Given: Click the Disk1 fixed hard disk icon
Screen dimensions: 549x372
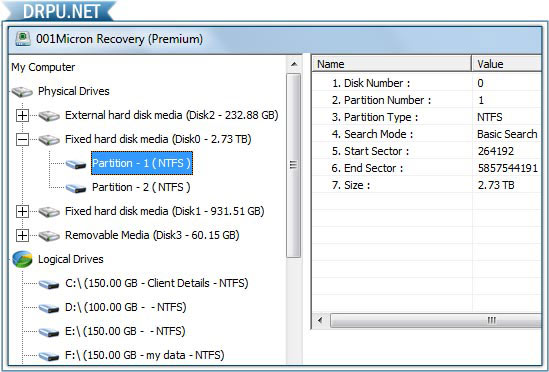Looking at the screenshot, I should [49, 212].
